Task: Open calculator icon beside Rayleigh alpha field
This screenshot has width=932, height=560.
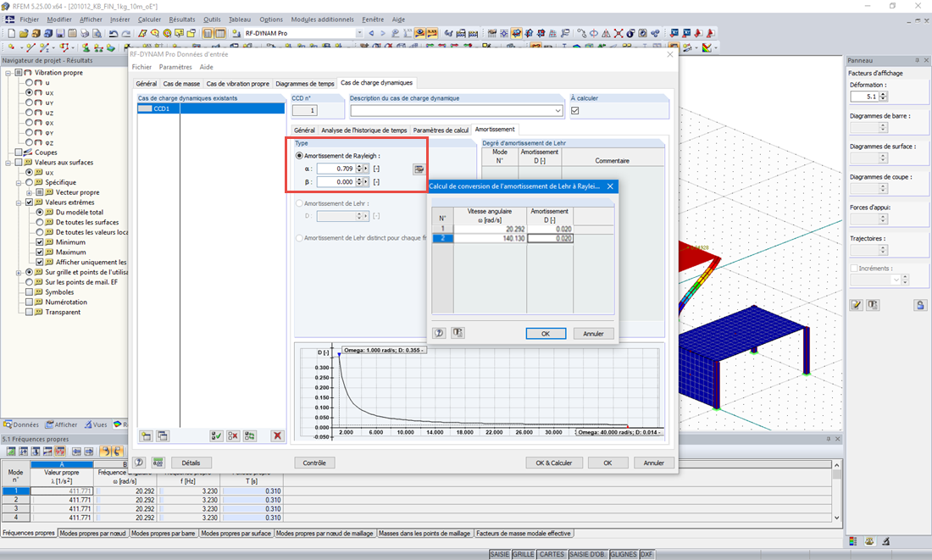Action: point(419,169)
